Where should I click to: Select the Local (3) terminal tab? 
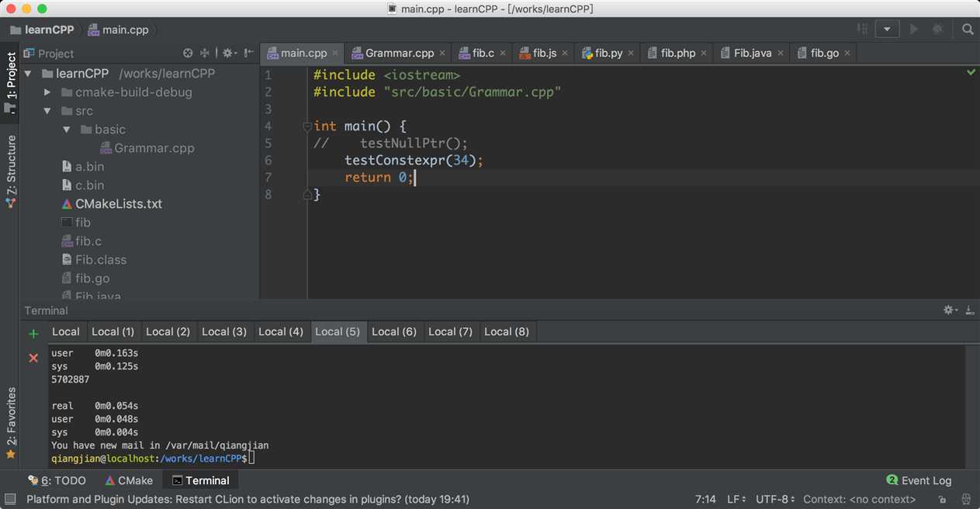pyautogui.click(x=223, y=332)
